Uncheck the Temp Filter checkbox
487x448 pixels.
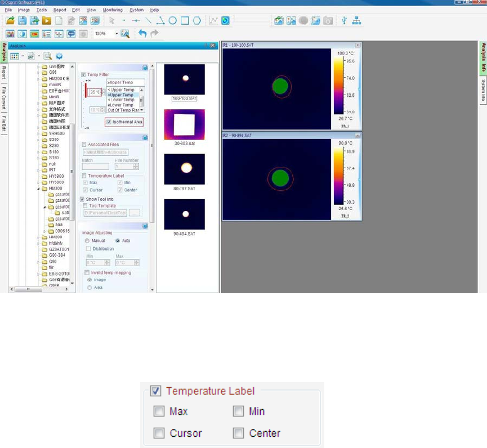pyautogui.click(x=83, y=74)
